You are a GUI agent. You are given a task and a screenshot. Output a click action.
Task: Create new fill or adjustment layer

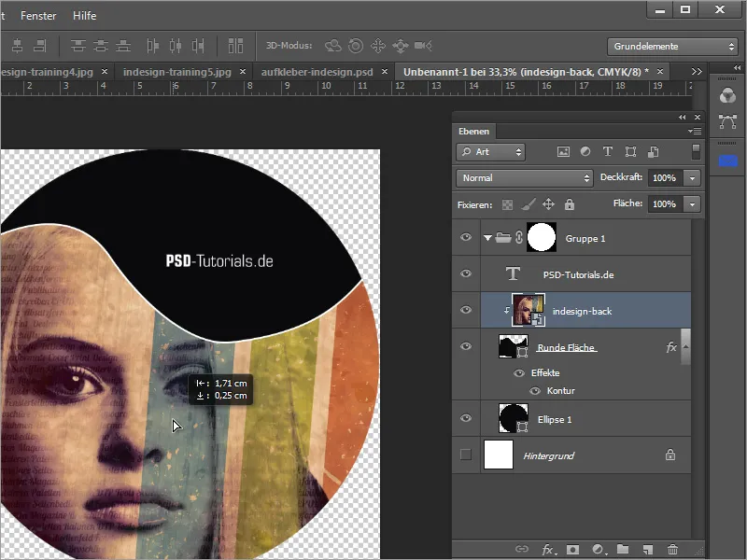(599, 550)
